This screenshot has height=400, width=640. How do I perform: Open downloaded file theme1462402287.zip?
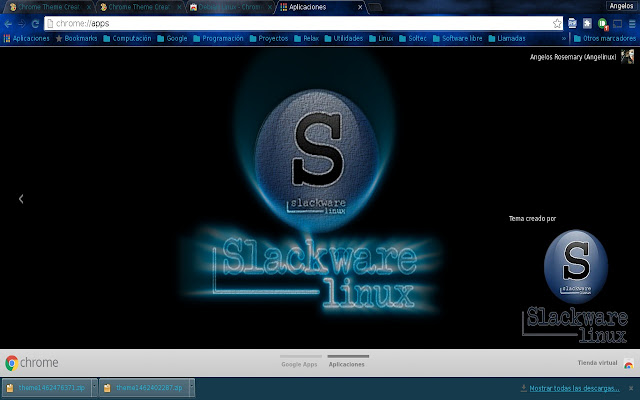point(144,388)
